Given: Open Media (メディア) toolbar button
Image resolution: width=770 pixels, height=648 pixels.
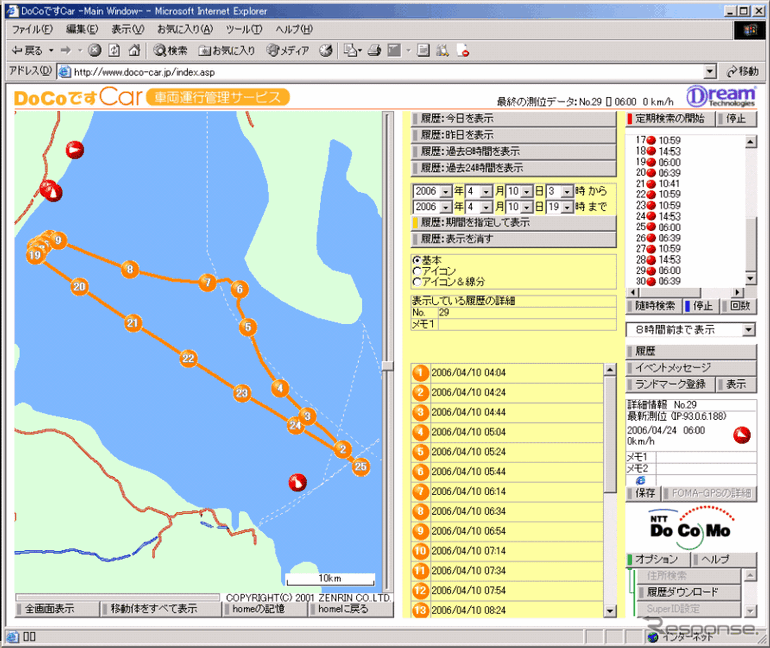Looking at the screenshot, I should click(288, 50).
